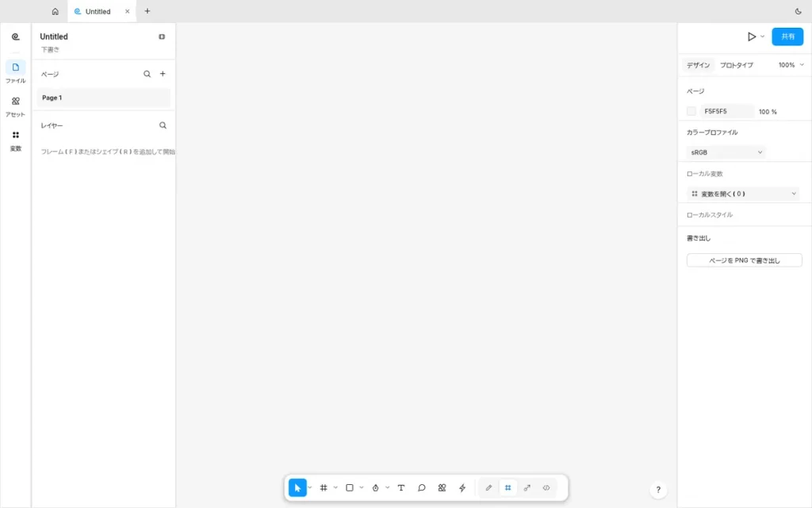Open the アセット sidebar panel
Viewport: 812px width, 508px height.
click(16, 106)
